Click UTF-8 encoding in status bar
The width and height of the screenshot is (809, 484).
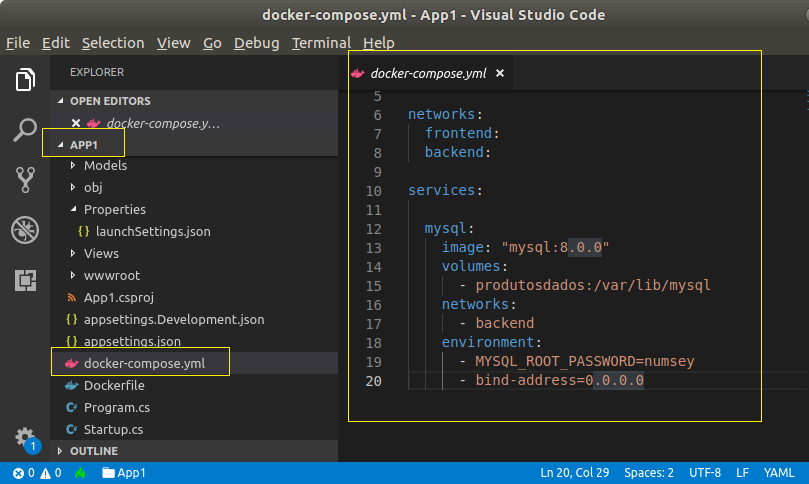pos(705,473)
